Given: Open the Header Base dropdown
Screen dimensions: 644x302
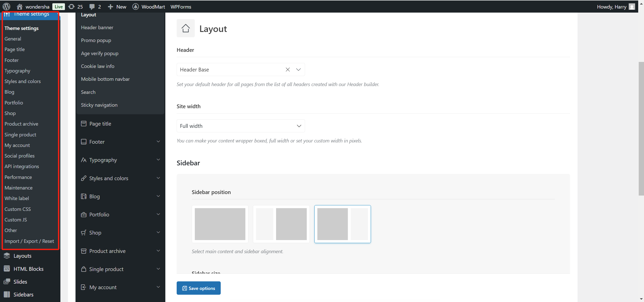Looking at the screenshot, I should click(298, 69).
